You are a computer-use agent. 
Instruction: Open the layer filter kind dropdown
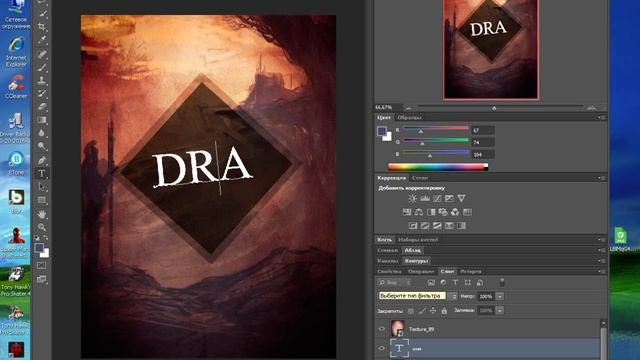pos(394,282)
